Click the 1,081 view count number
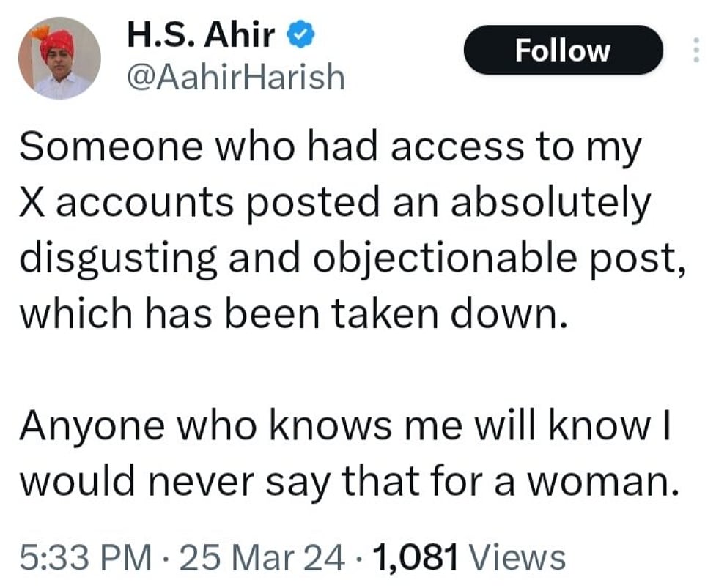This screenshot has width=727, height=588. 416,557
